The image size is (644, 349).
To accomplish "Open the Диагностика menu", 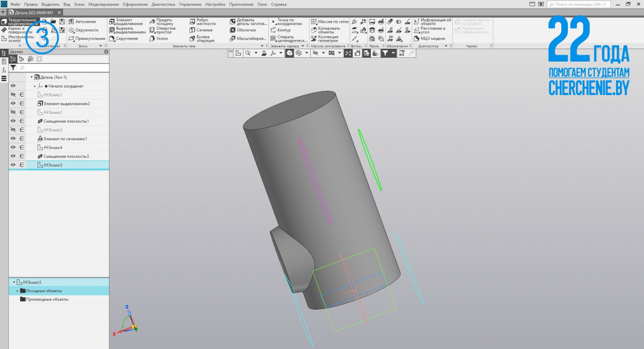I will coord(163,4).
